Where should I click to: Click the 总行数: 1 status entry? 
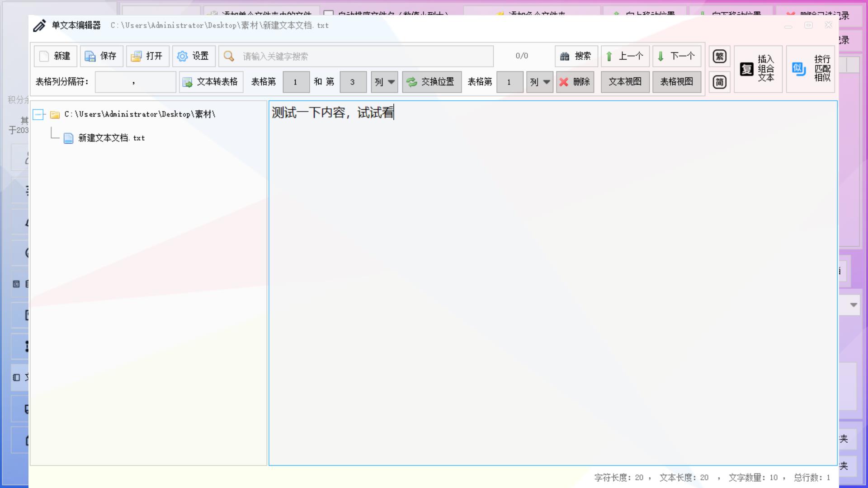pyautogui.click(x=812, y=478)
